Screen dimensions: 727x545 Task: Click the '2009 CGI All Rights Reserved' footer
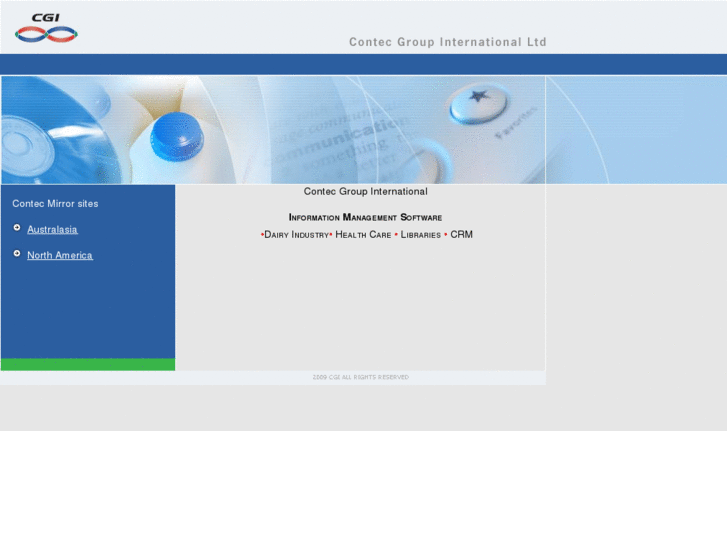361,377
